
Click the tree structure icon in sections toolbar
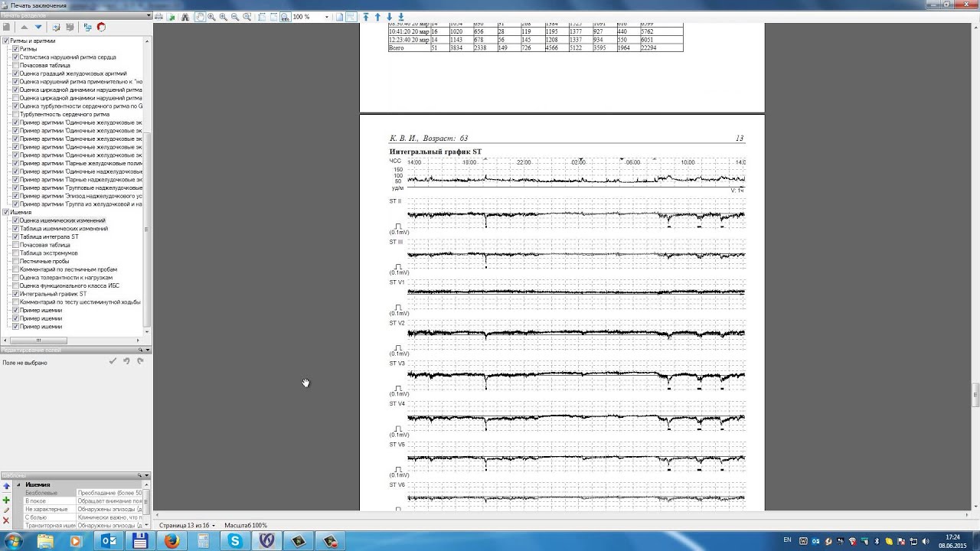[x=87, y=27]
